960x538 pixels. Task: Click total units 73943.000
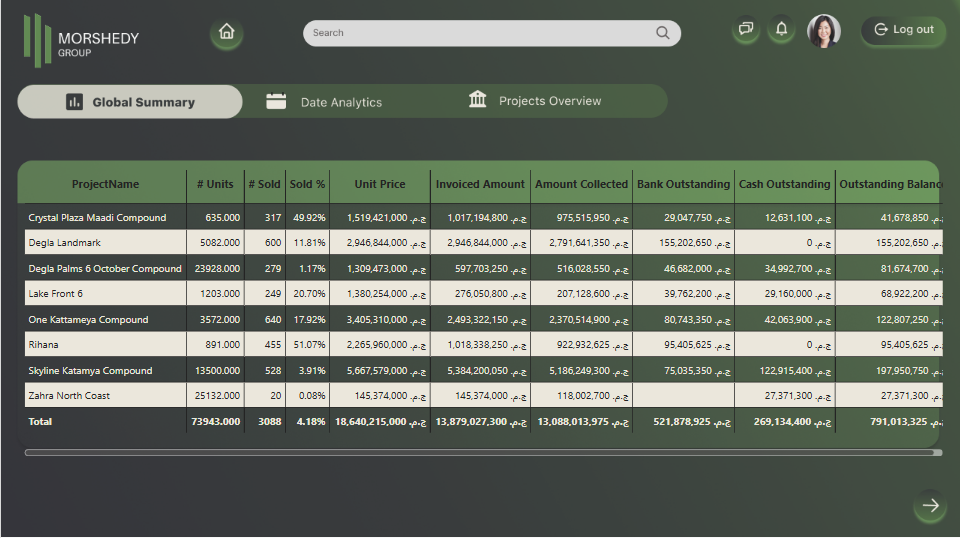216,422
